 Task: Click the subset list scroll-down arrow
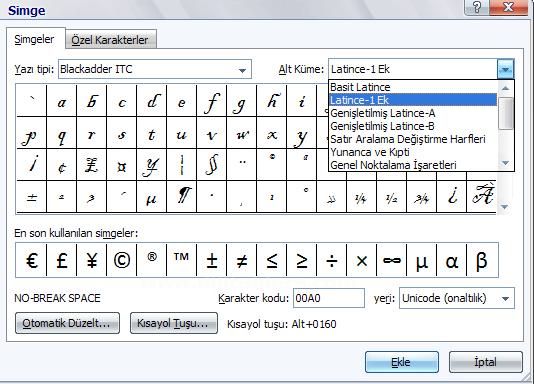point(505,163)
